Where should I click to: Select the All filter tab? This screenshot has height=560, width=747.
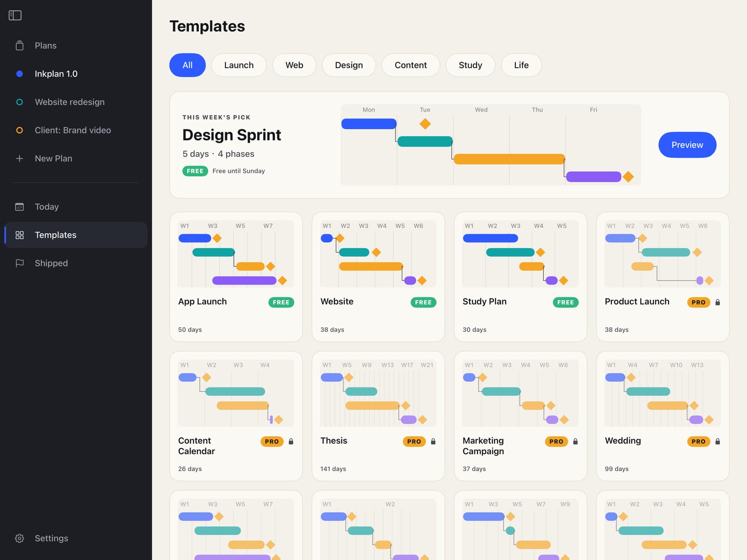click(x=188, y=65)
